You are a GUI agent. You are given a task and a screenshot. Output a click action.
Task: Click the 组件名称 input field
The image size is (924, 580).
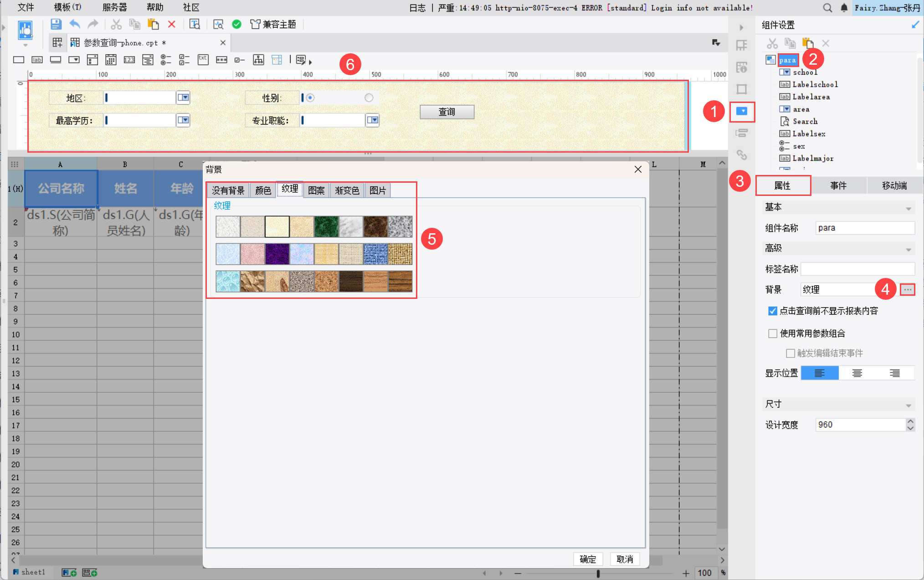[864, 228]
